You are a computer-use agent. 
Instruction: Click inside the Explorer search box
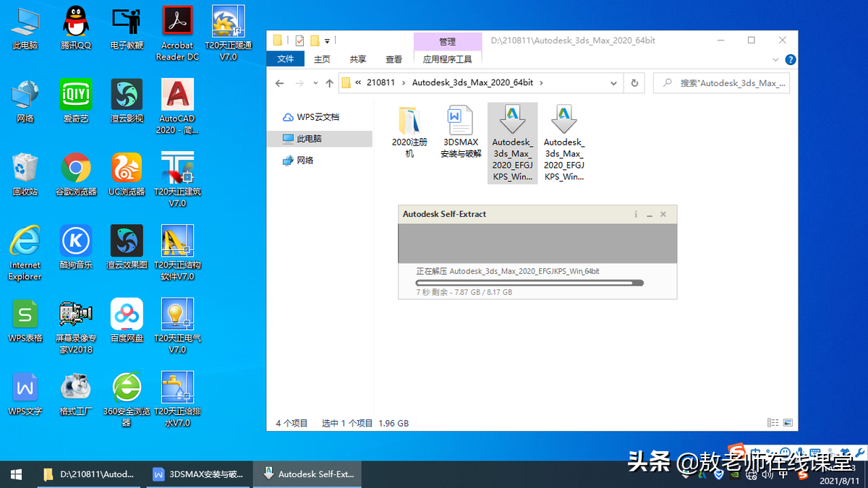click(x=723, y=82)
